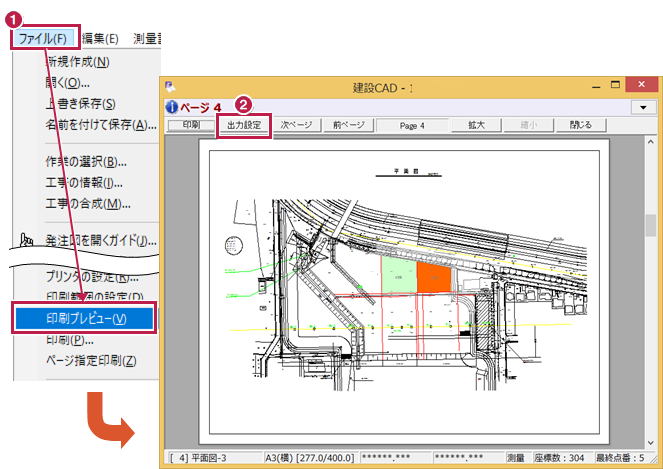This screenshot has width=663, height=469.
Task: Select 作業の選択(B) menu item
Action: click(x=85, y=162)
